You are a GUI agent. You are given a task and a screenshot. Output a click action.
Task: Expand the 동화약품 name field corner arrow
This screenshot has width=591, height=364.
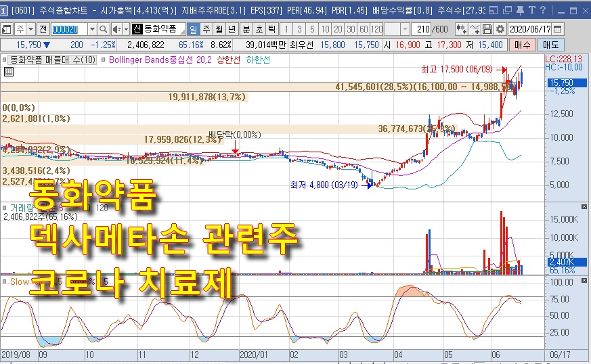(x=182, y=31)
